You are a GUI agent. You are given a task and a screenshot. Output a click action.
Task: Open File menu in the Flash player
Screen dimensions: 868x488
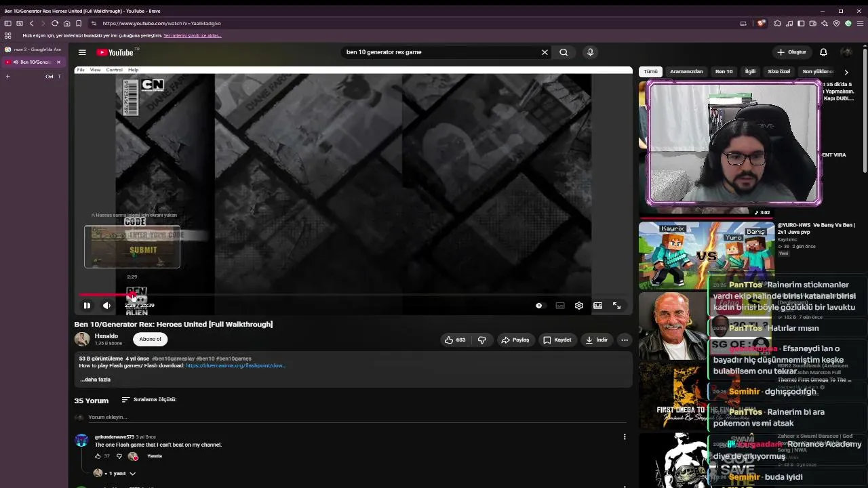pyautogui.click(x=81, y=70)
